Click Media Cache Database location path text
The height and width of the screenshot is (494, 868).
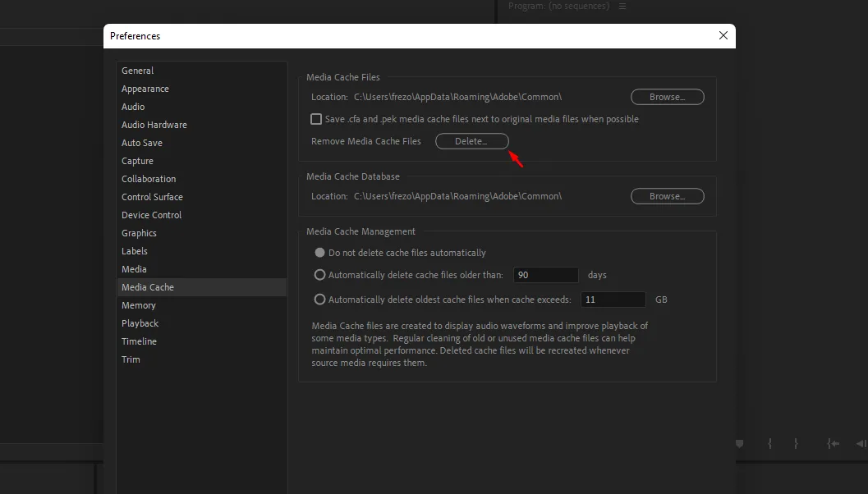pos(457,196)
